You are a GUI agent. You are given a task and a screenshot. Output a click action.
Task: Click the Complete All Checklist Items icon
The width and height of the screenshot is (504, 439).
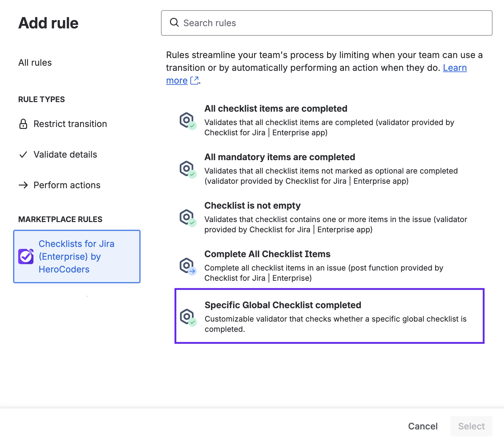(x=187, y=266)
